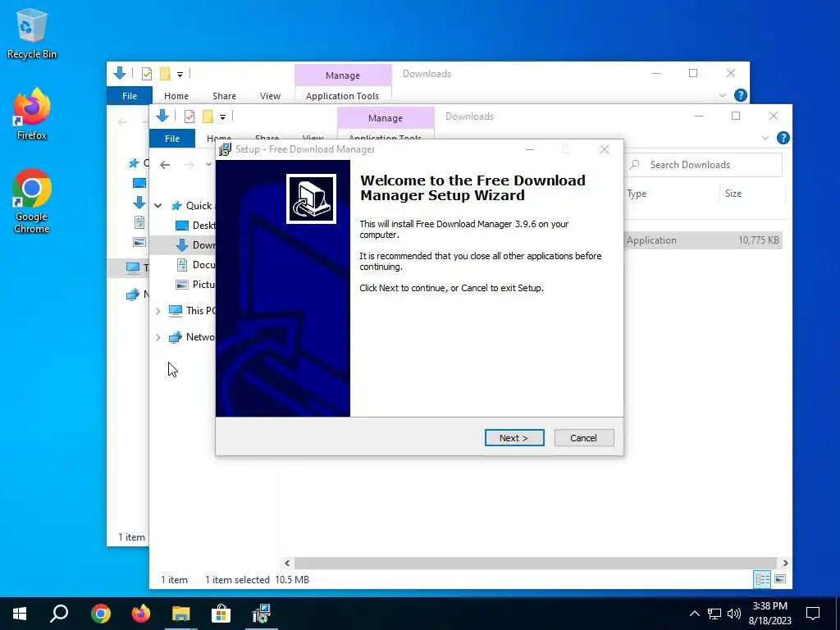Open the volume tray icon

pos(734,614)
